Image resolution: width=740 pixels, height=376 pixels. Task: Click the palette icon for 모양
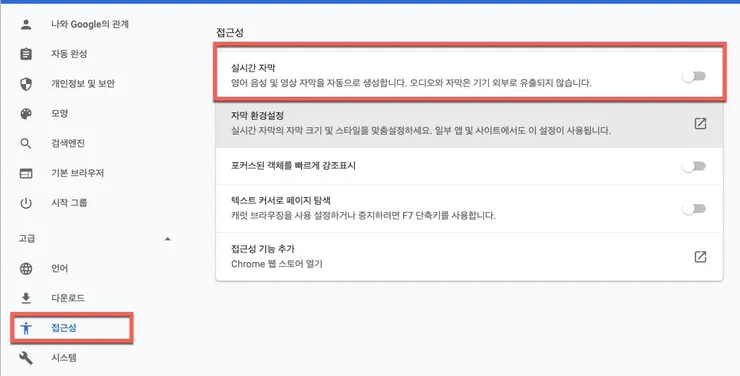(x=26, y=114)
